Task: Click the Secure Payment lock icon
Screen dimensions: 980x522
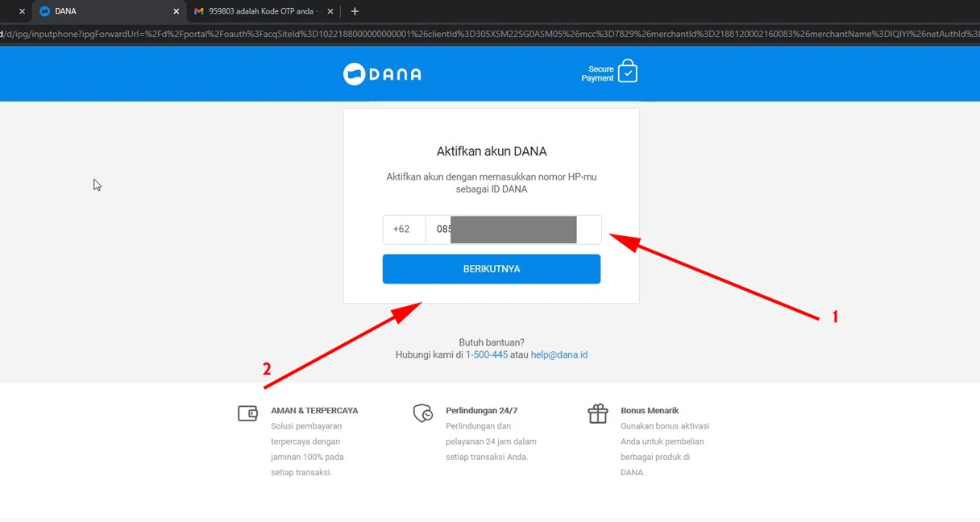Action: pyautogui.click(x=627, y=72)
